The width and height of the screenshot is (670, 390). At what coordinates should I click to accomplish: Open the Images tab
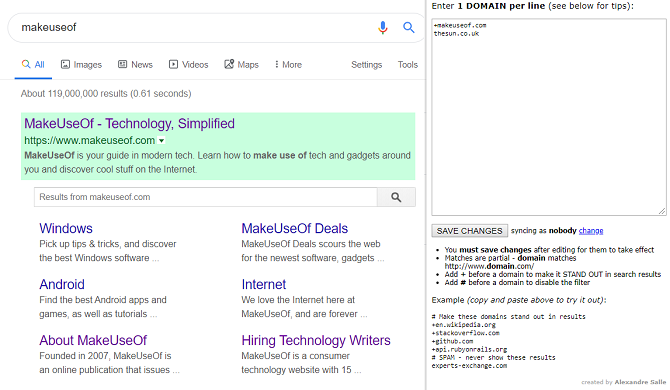point(81,65)
